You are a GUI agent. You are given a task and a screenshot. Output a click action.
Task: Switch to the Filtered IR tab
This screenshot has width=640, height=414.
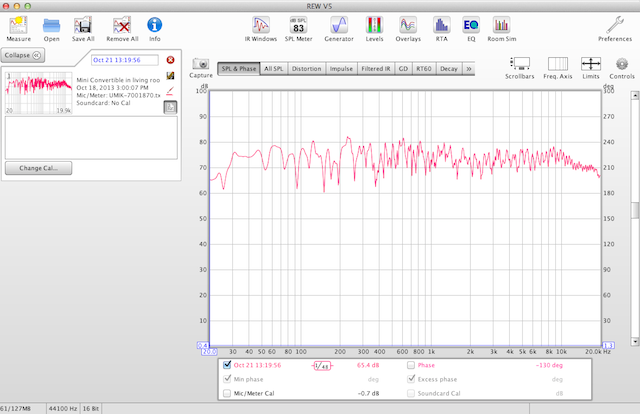[x=375, y=69]
